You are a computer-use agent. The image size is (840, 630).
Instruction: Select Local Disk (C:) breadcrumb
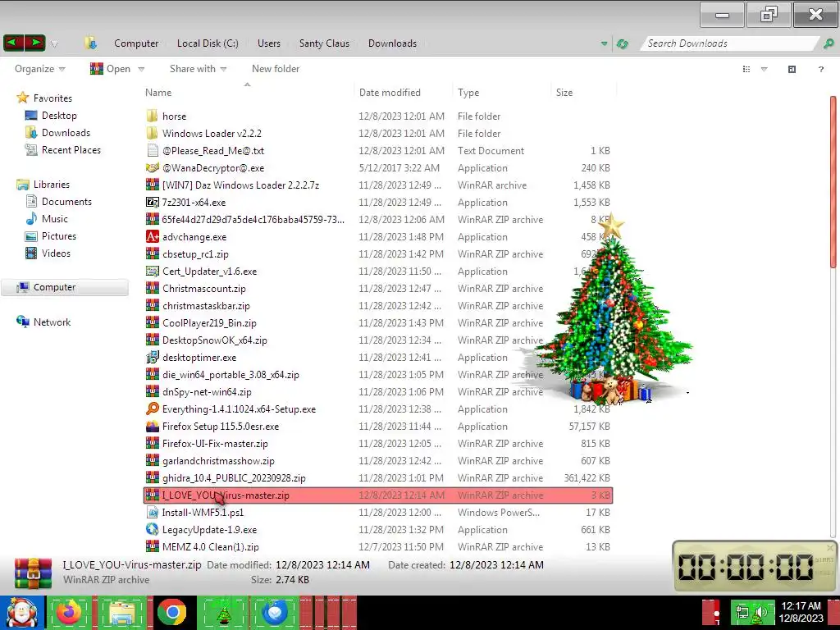(208, 43)
